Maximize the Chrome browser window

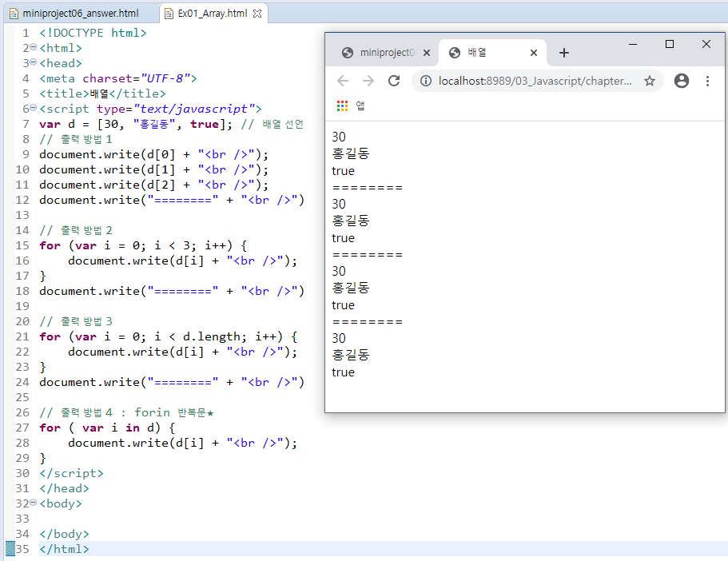click(x=670, y=44)
